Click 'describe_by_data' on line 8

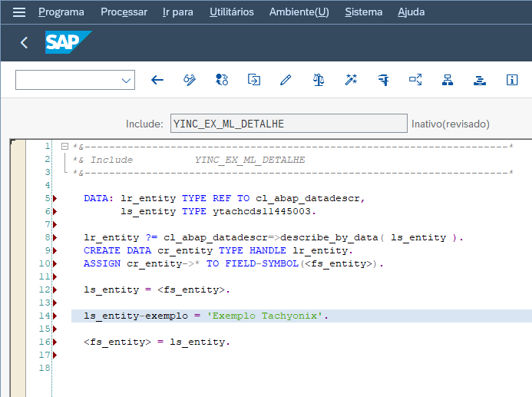pos(329,237)
